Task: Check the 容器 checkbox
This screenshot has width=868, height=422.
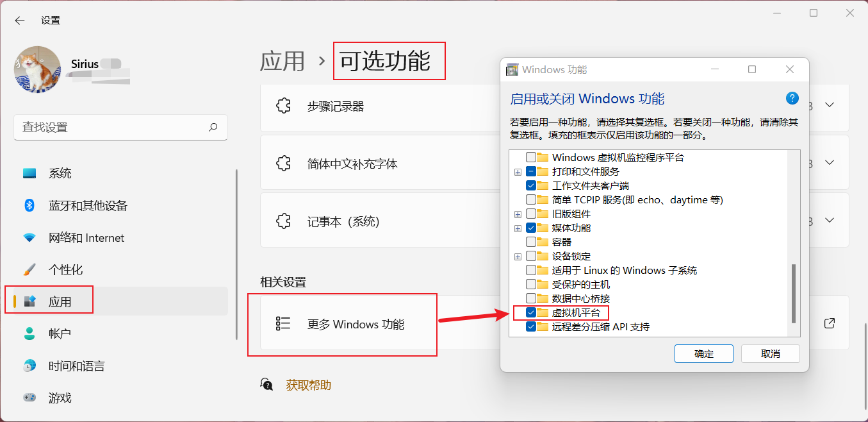Action: [x=531, y=242]
